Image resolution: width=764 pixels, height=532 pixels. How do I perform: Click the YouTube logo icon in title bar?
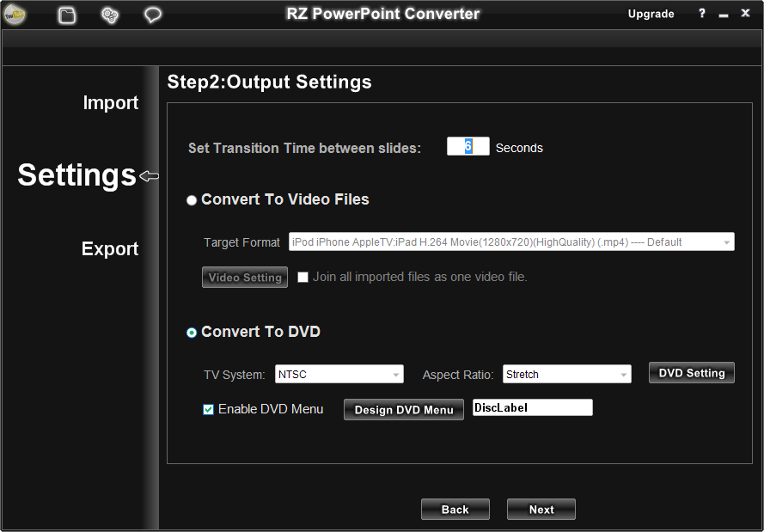[x=15, y=15]
